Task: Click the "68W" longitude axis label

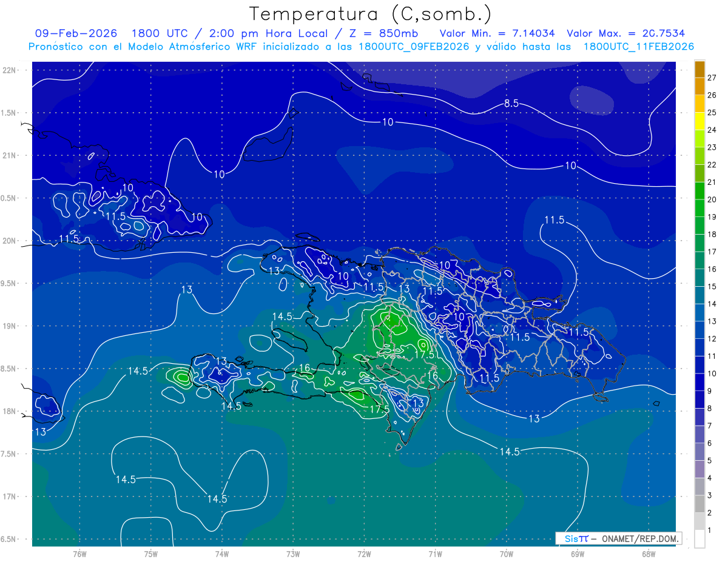Action: 649,554
